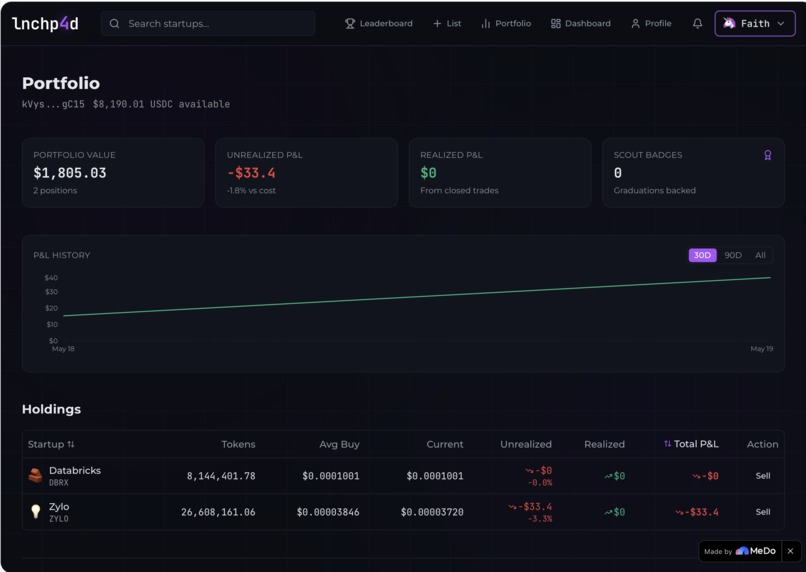Screen dimensions: 806x572
Task: Click the $8,190.01 USDC available text
Action: [x=161, y=104]
